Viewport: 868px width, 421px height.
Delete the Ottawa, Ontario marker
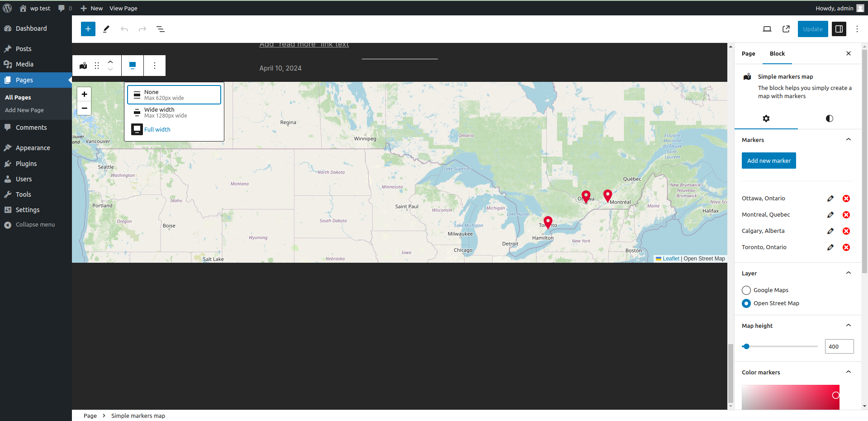click(846, 199)
